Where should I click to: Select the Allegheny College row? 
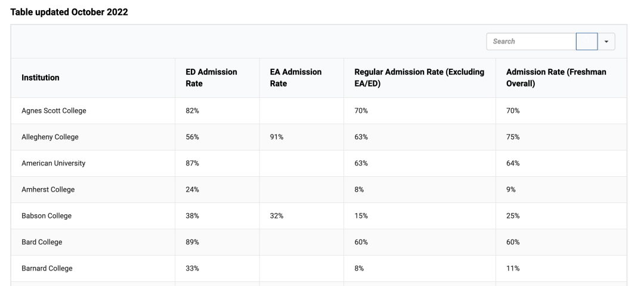point(50,137)
